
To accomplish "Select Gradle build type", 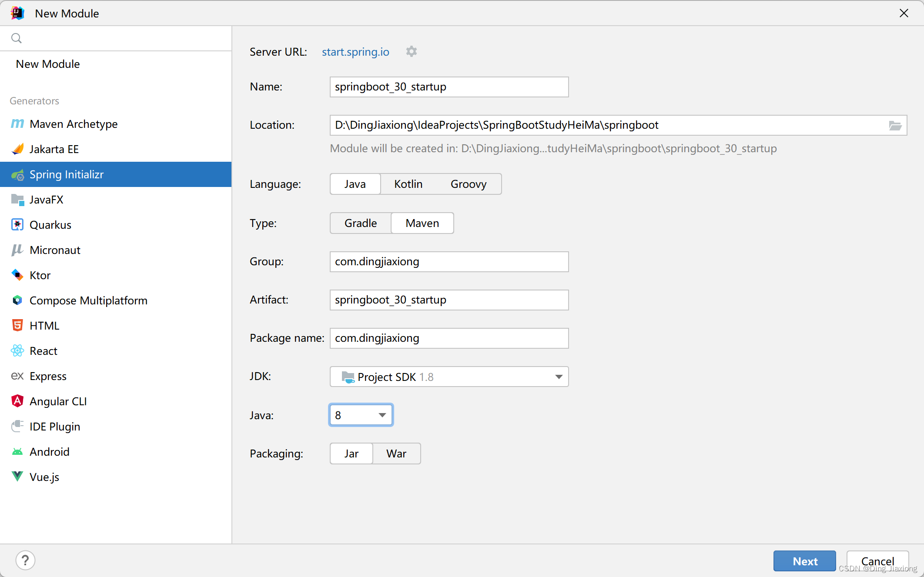I will coord(360,223).
